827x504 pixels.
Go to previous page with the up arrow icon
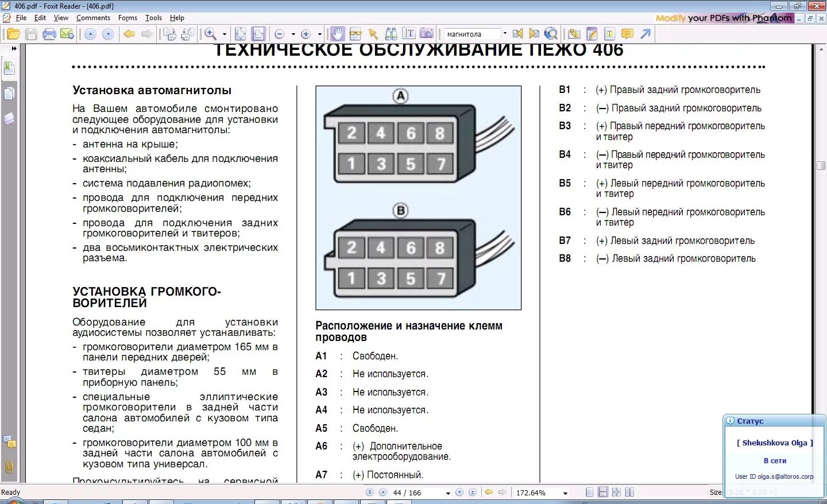click(90, 34)
